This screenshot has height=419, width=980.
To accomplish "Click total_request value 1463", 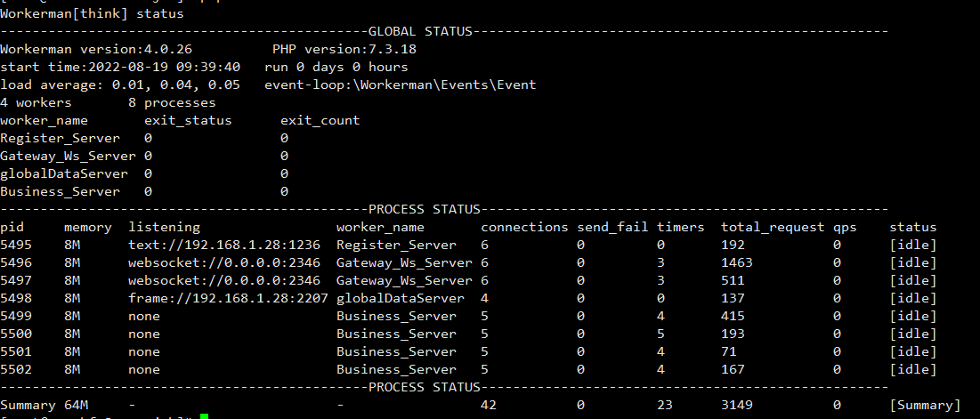I will [x=737, y=263].
